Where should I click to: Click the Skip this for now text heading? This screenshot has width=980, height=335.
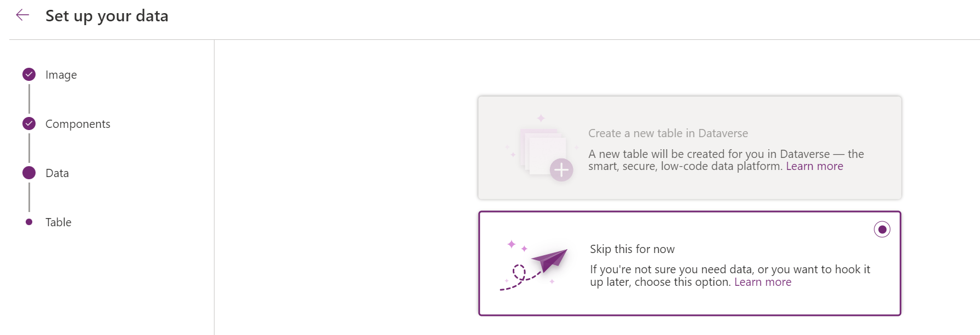point(631,249)
